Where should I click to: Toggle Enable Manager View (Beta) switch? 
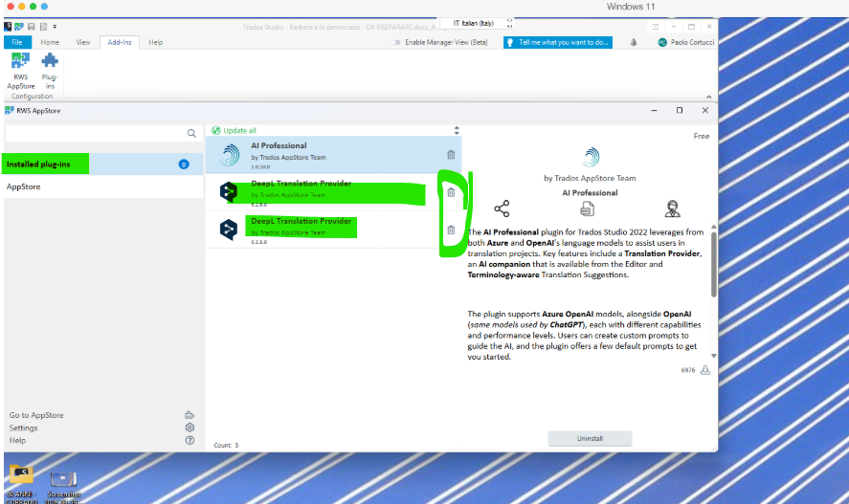[x=396, y=42]
